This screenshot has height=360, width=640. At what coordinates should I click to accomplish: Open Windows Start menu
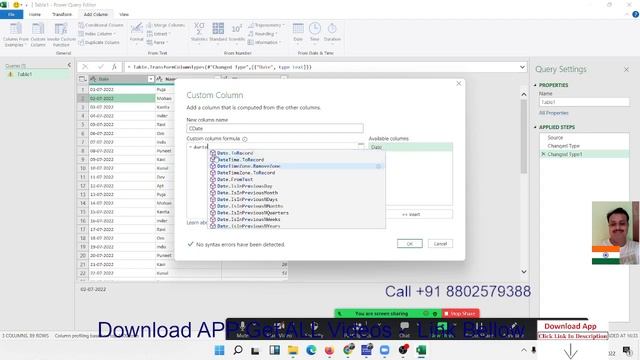(219, 350)
